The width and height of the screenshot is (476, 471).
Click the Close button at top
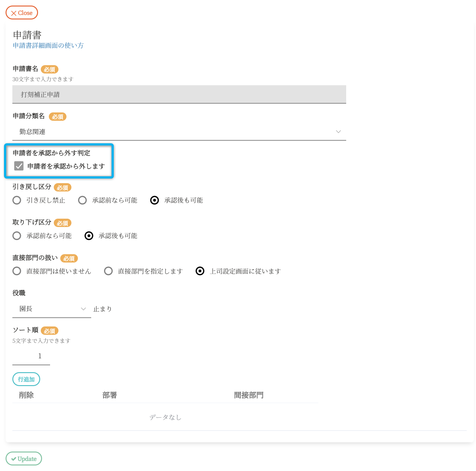[22, 13]
